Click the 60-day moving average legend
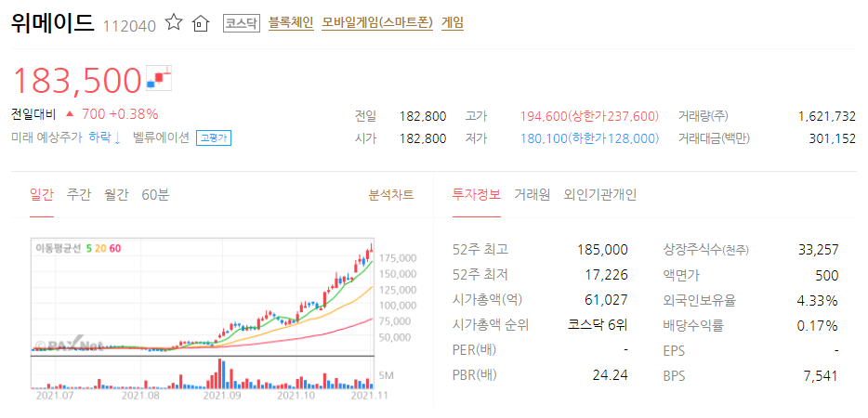 coord(114,248)
